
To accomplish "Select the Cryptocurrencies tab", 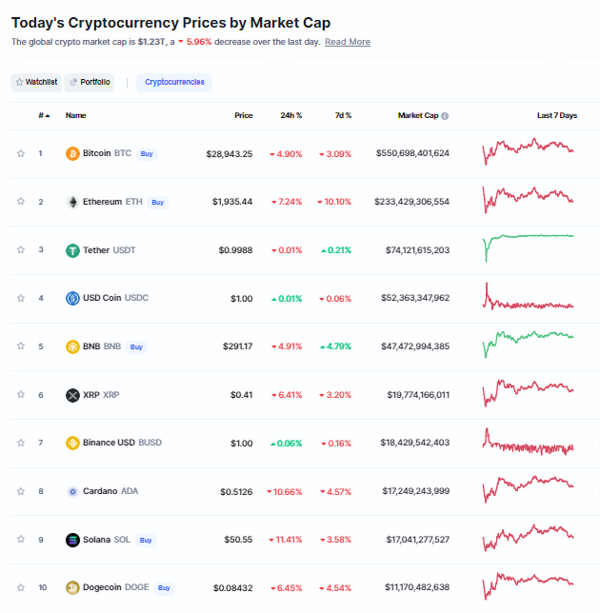I will click(x=174, y=82).
